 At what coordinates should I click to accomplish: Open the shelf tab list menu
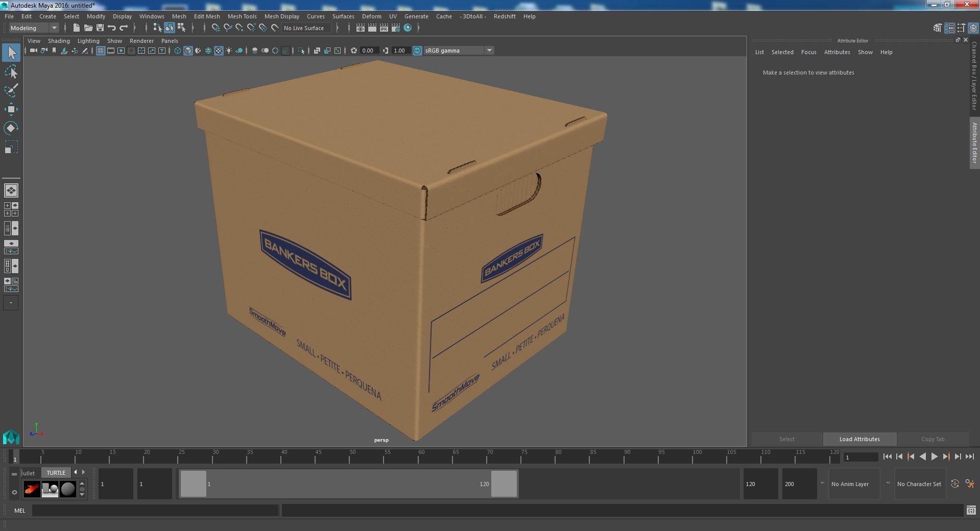(x=14, y=474)
